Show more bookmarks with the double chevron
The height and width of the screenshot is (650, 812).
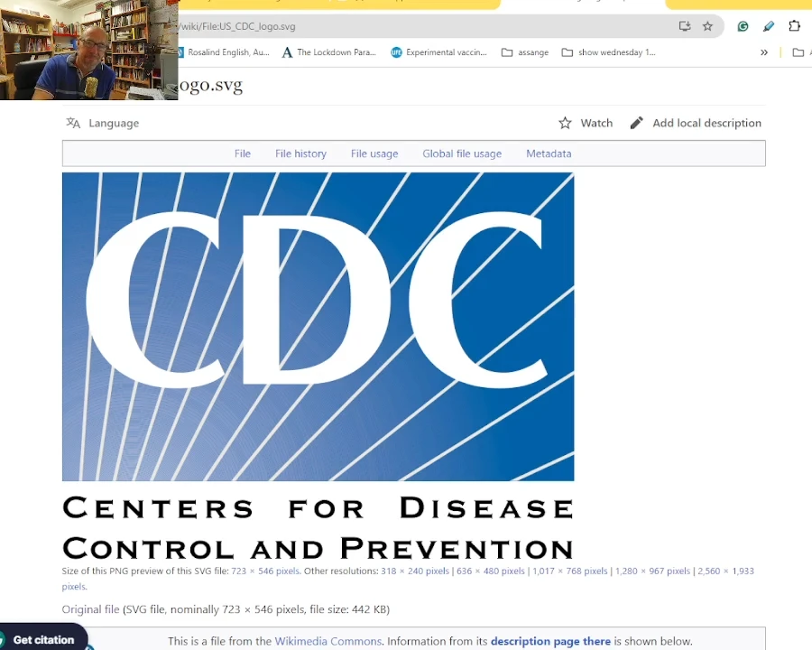point(764,52)
